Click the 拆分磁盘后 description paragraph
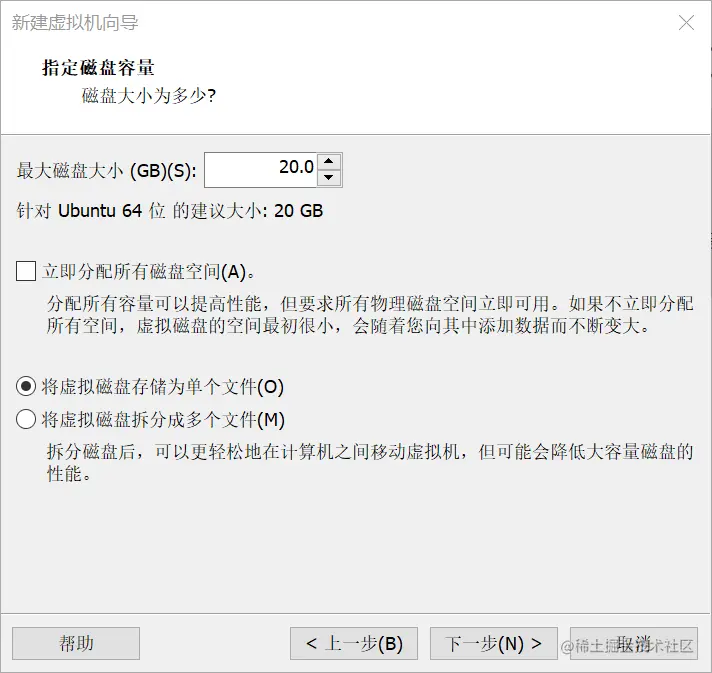The image size is (712, 673). click(x=370, y=462)
